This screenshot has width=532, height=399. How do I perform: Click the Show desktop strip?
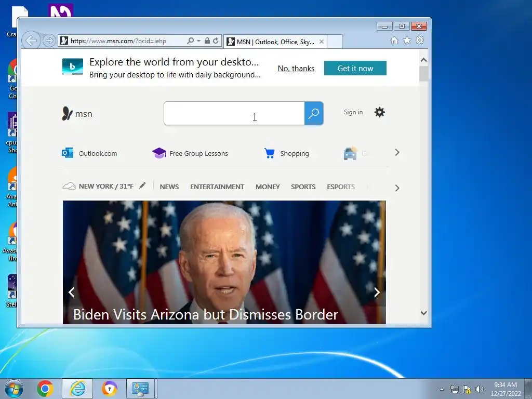[x=528, y=389]
